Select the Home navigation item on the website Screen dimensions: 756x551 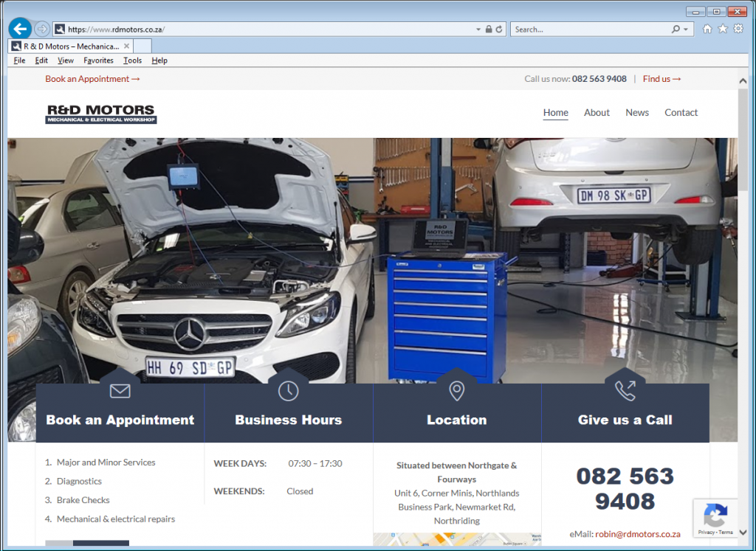(x=555, y=112)
